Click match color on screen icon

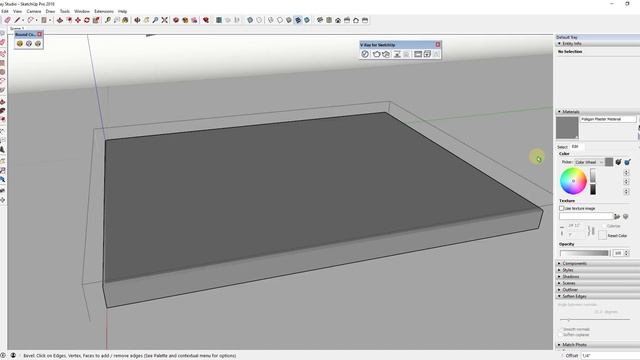point(627,162)
